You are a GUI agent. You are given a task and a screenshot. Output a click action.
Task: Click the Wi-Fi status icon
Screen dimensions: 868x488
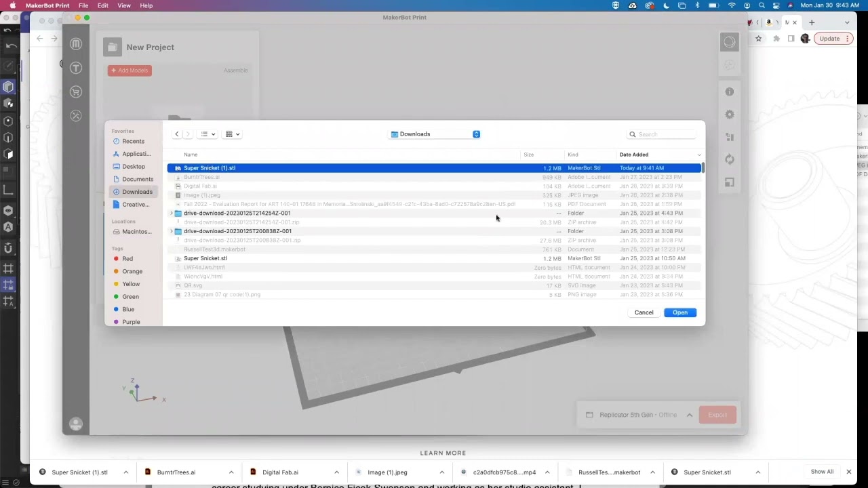click(x=732, y=5)
